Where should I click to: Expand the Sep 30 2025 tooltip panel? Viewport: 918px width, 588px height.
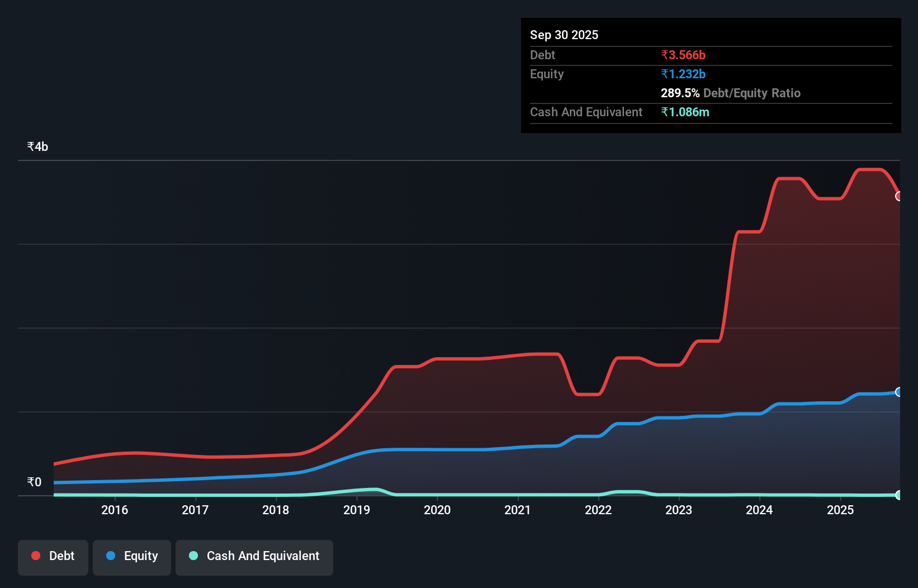tap(564, 35)
